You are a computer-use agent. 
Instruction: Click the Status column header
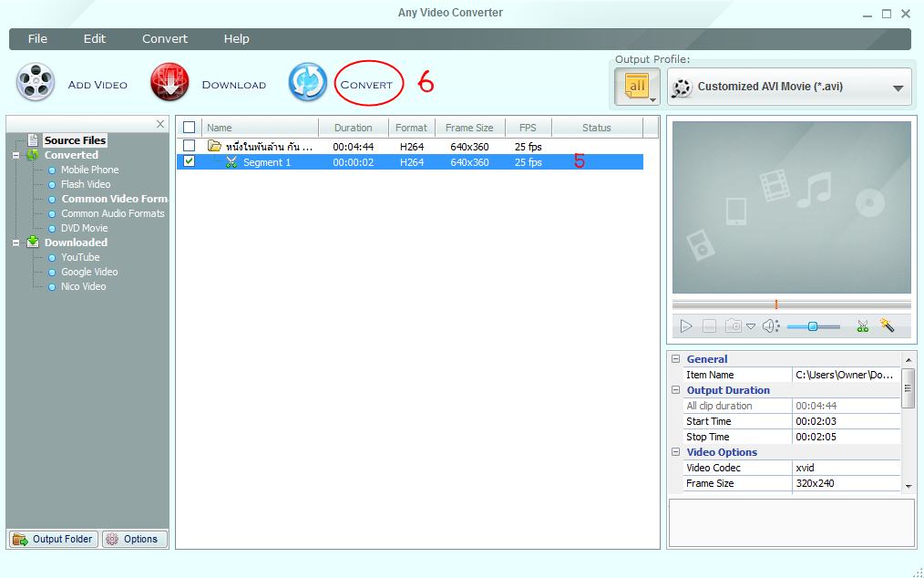[597, 128]
